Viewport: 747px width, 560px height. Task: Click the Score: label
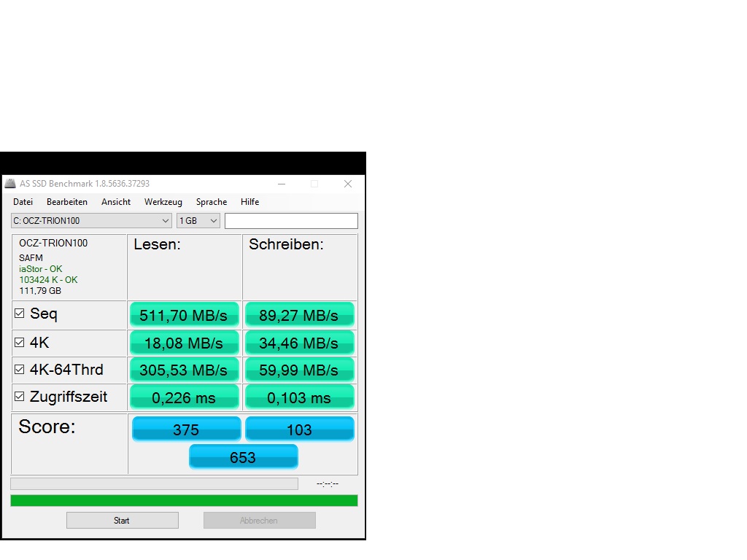[x=47, y=427]
